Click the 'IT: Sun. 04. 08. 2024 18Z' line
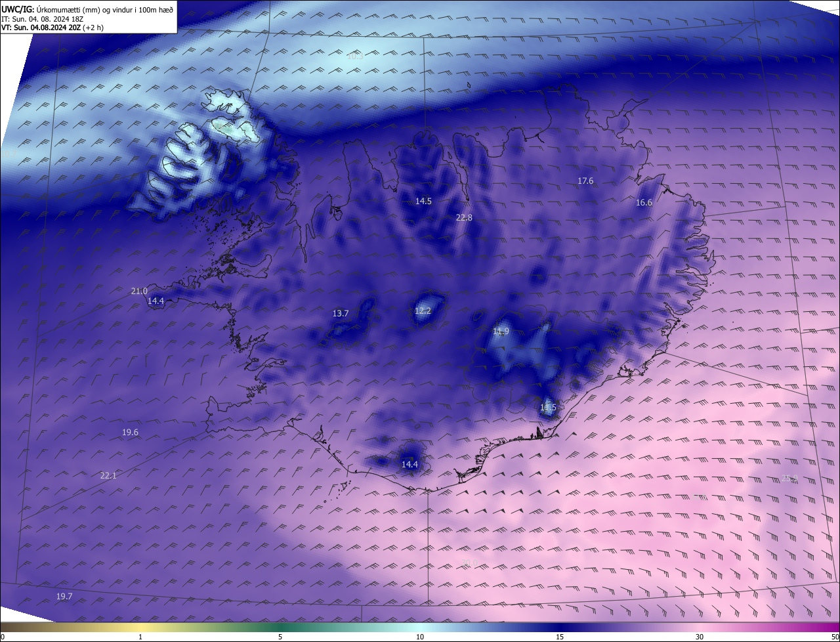The height and width of the screenshot is (642, 840). 42,19
